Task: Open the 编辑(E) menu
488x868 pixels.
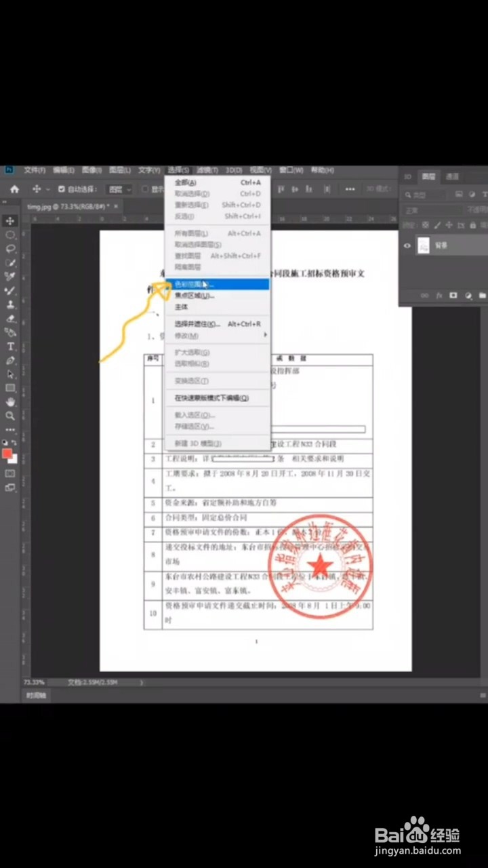Action: 64,170
